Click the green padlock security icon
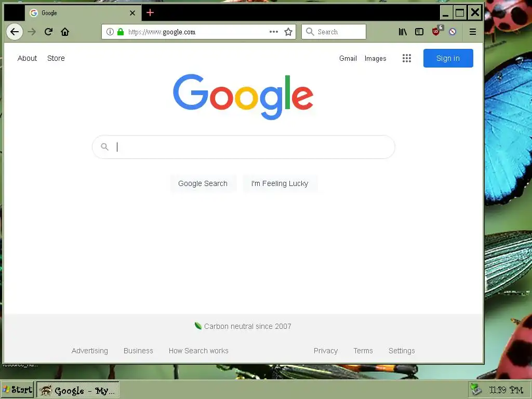532x399 pixels. pos(121,32)
